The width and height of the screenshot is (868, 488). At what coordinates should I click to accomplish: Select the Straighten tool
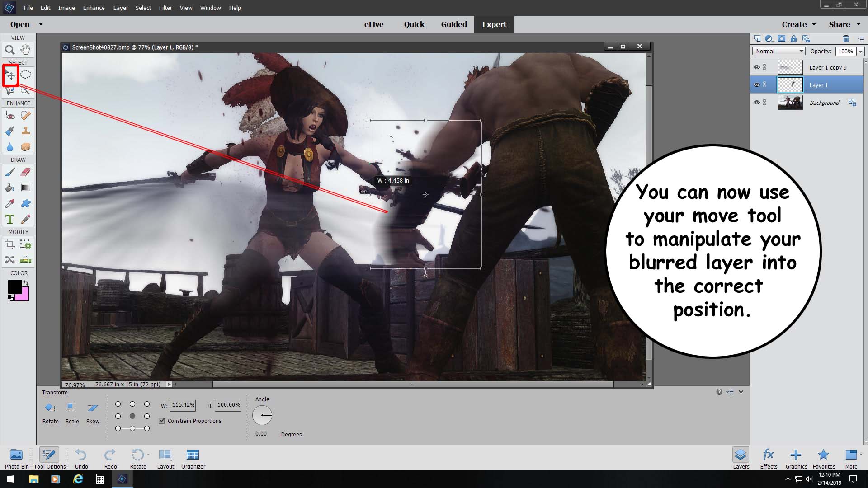tap(26, 260)
